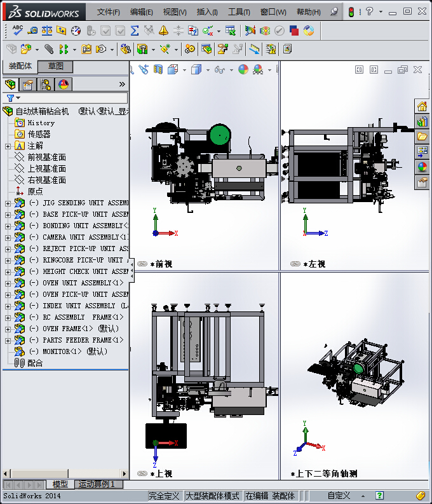Expand the OVEN UNIT ASSEMBLY node
Image resolution: width=432 pixels, height=504 pixels.
coord(8,283)
